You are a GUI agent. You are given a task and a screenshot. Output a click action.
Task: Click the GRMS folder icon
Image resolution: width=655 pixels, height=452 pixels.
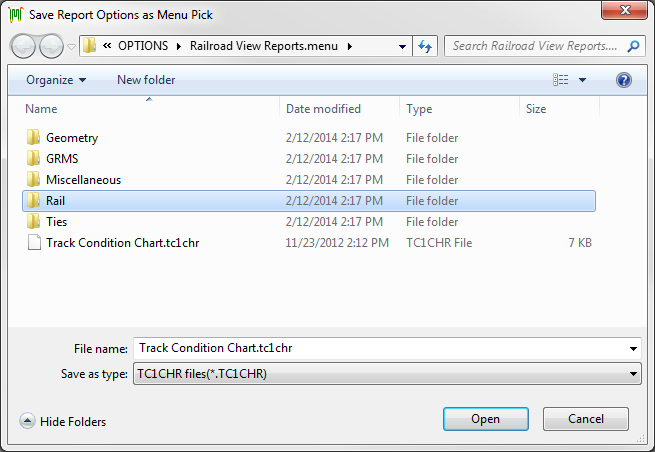tap(33, 159)
